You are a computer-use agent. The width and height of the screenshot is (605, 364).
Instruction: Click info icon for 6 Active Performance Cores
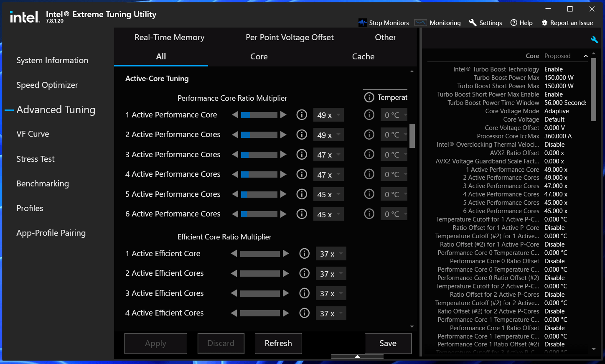[x=302, y=214]
